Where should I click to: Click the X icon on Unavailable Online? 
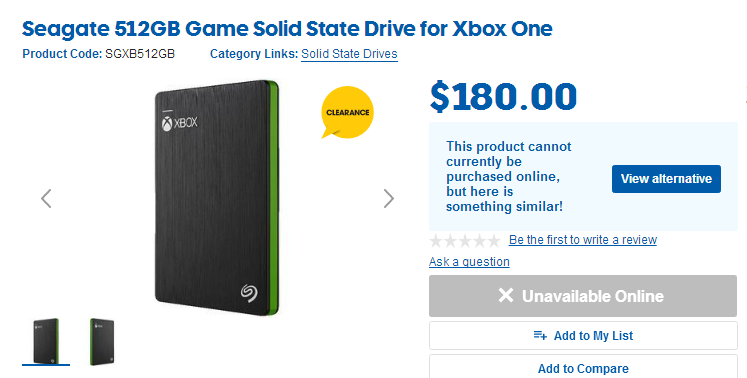coord(506,296)
